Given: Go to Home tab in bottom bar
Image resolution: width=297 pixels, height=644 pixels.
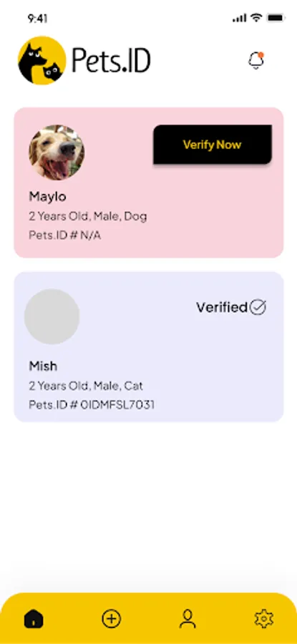Looking at the screenshot, I should tap(34, 618).
